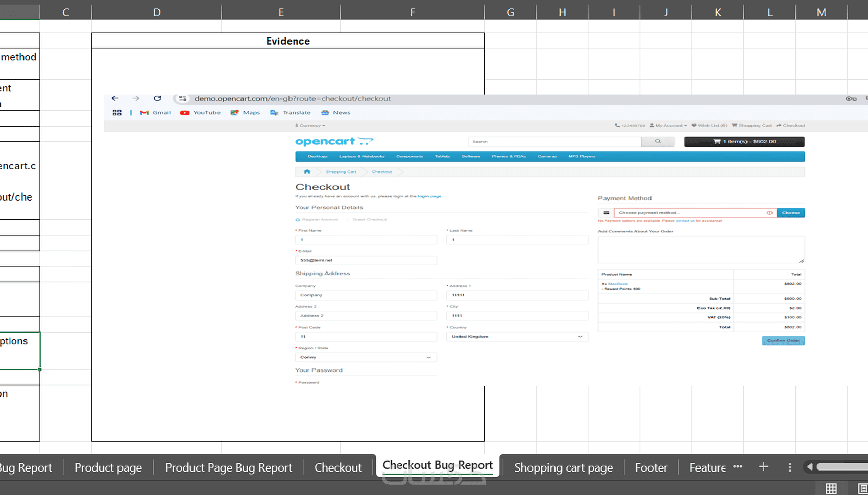The width and height of the screenshot is (868, 495).
Task: Select column I by its header
Action: (614, 12)
